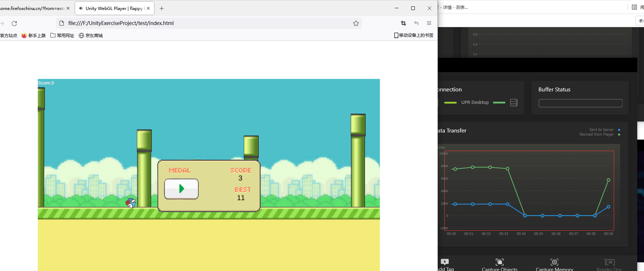Viewport: 644px width, 271px height.
Task: Close the firefoxchina home tab
Action: pos(68,8)
